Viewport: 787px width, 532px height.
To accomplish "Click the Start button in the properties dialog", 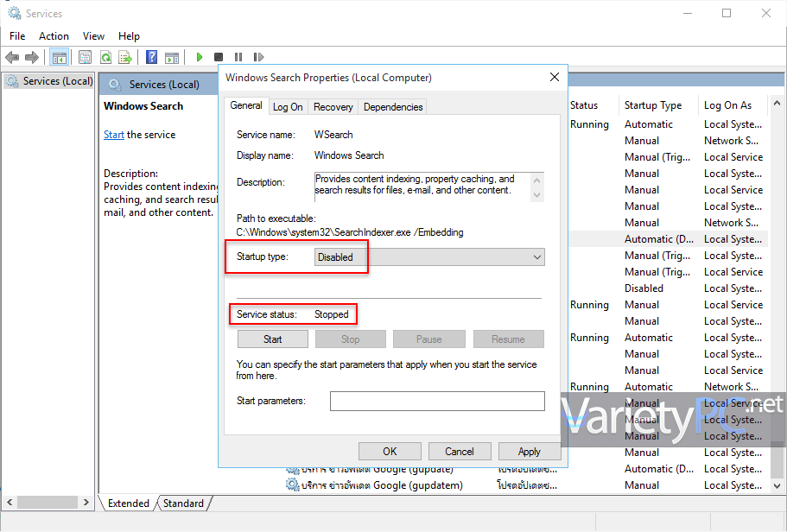I will (x=272, y=339).
